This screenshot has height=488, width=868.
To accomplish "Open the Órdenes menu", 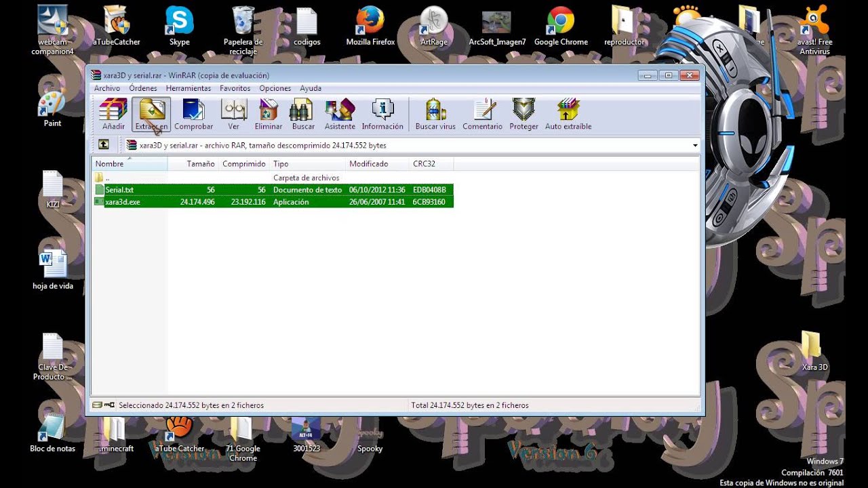I will pos(143,88).
